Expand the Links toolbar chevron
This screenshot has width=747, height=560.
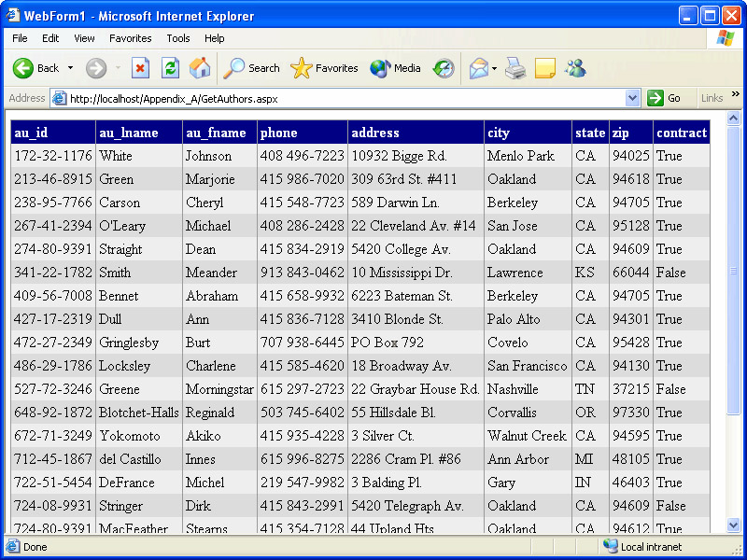[736, 96]
